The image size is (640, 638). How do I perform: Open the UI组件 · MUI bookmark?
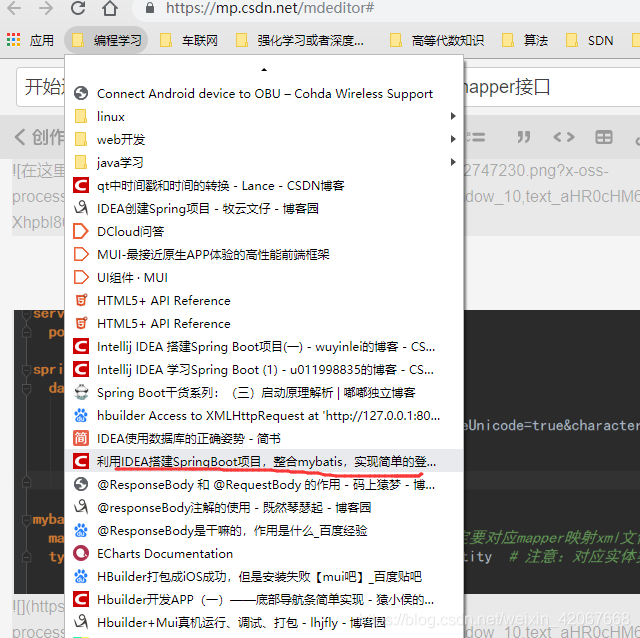264,277
